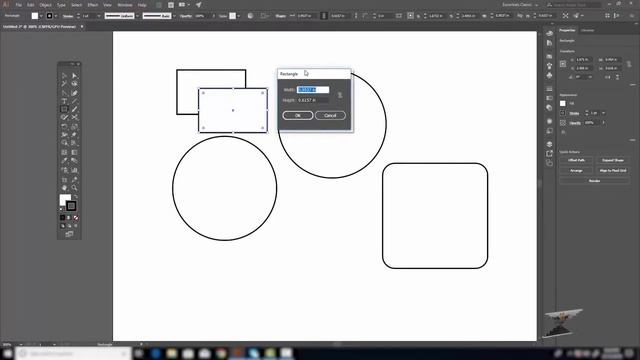Click the Arrange quick action button

(576, 170)
